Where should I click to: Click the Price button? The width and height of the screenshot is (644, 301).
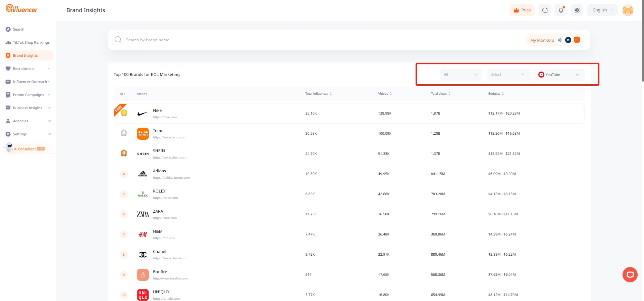click(522, 10)
